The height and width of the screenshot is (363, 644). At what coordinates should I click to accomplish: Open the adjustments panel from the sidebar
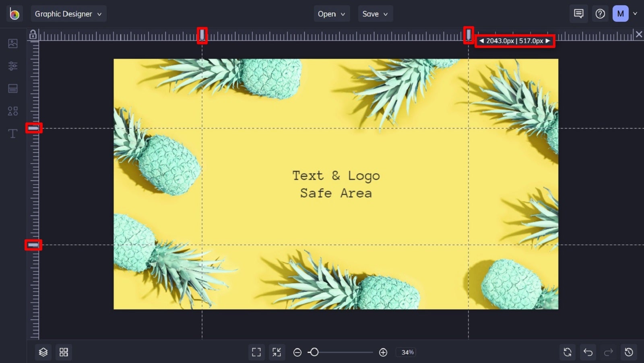(x=13, y=66)
